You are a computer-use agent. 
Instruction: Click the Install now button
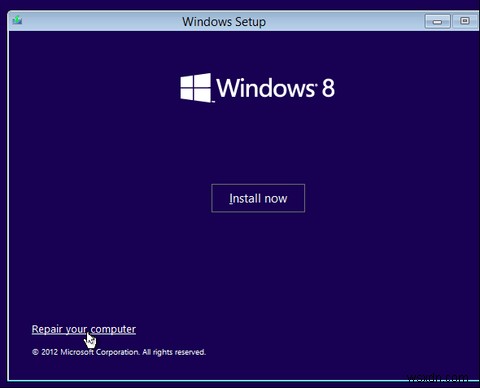click(258, 198)
